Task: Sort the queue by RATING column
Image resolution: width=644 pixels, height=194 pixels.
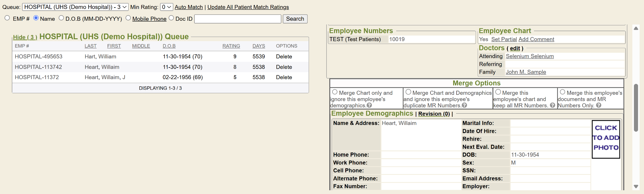Action: 231,46
